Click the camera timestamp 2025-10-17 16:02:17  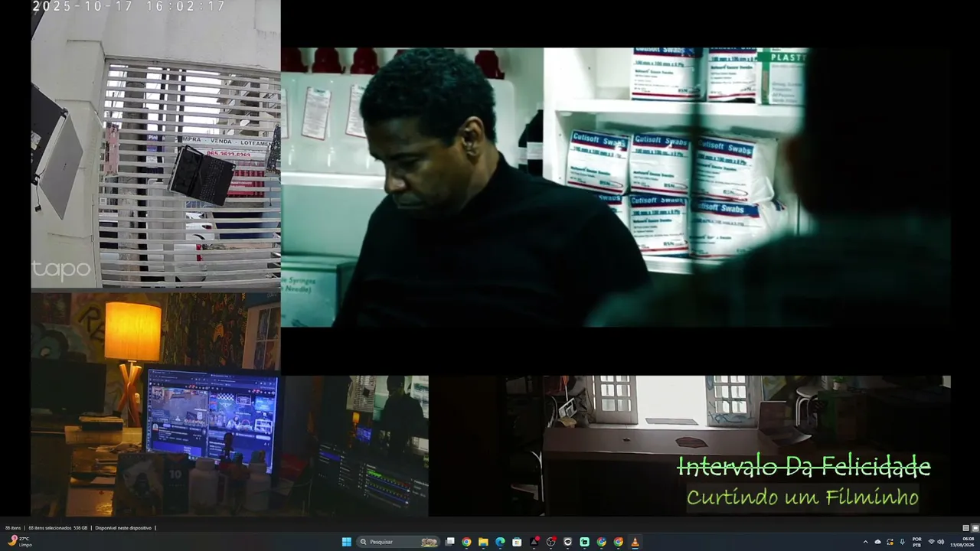[x=129, y=6]
